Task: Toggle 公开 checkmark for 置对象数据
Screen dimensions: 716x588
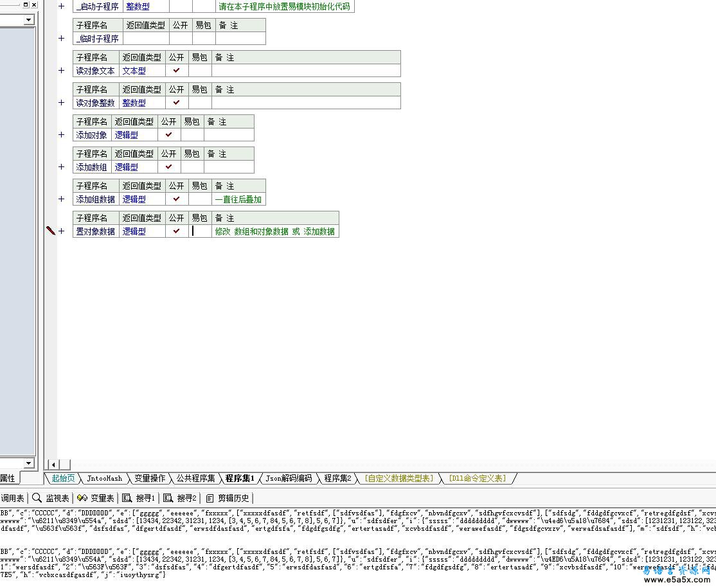Action: pyautogui.click(x=177, y=231)
